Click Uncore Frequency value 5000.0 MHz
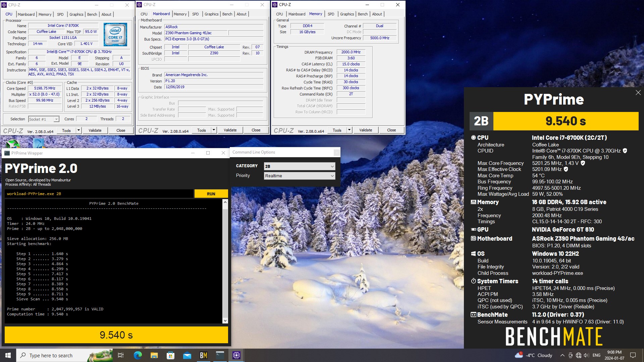 [x=380, y=38]
